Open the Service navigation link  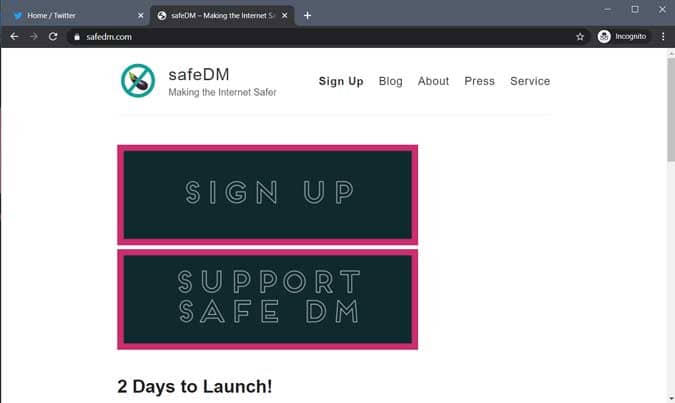pos(530,81)
